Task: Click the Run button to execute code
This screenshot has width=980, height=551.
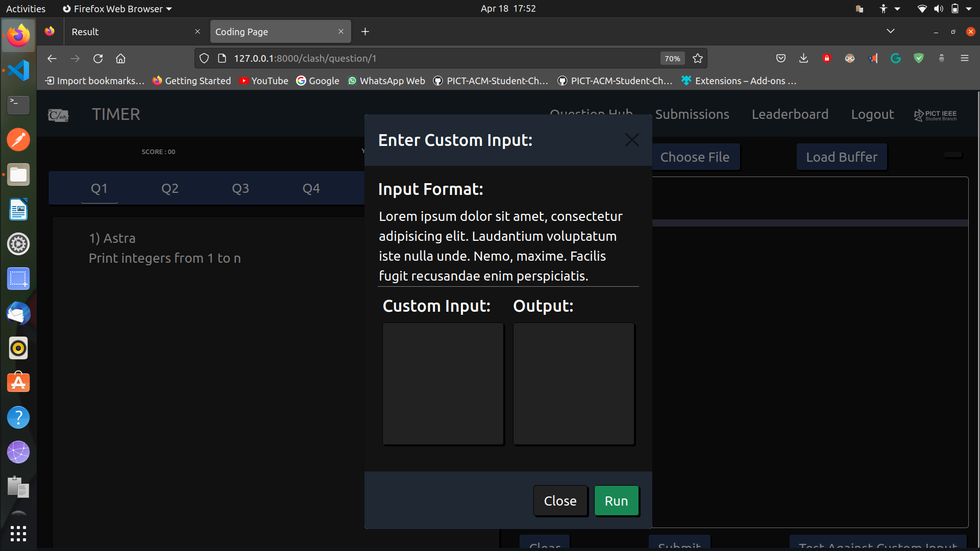Action: (x=616, y=500)
